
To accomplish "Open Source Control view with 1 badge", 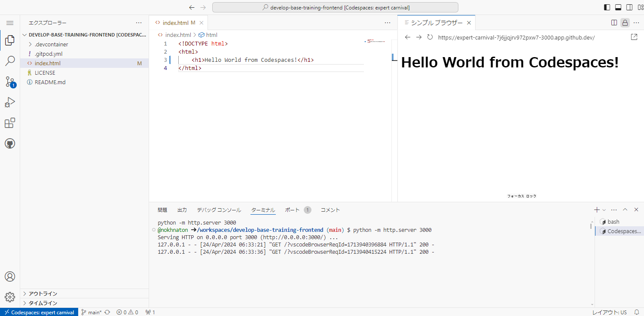I will 10,82.
